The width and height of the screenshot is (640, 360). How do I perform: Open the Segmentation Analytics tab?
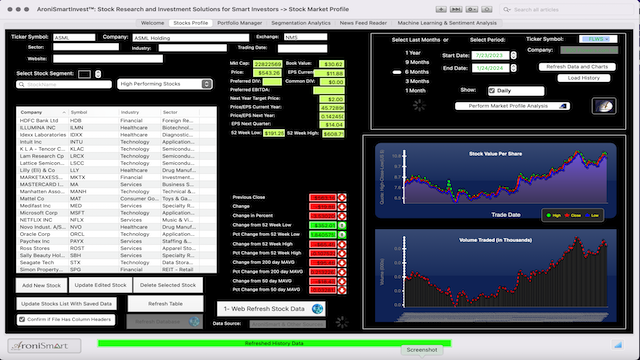click(x=301, y=23)
